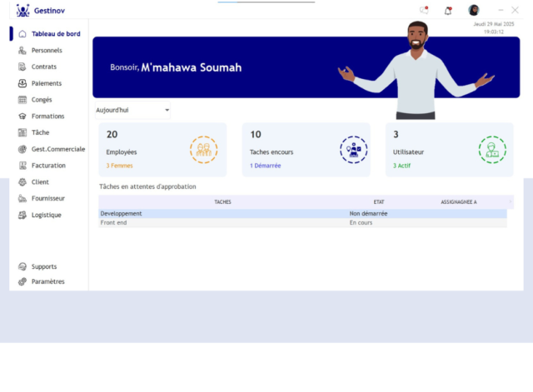Image resolution: width=533 pixels, height=392 pixels.
Task: Click the orange Employées card icon
Action: pos(203,150)
